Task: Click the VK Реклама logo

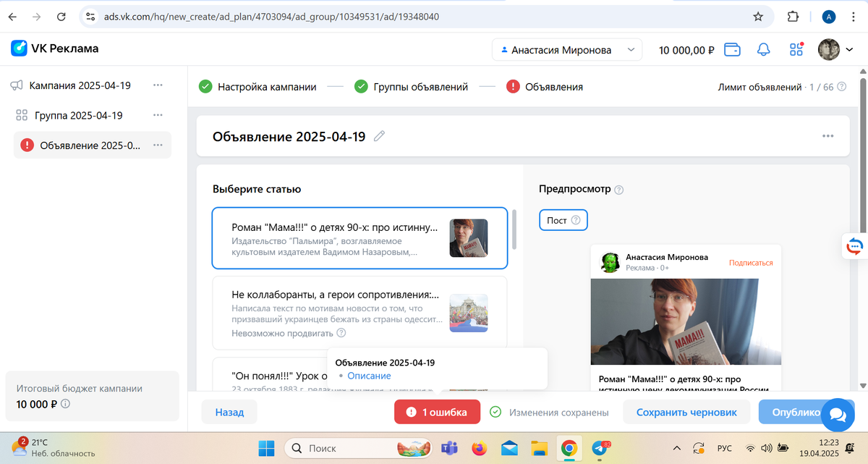Action: click(x=54, y=48)
